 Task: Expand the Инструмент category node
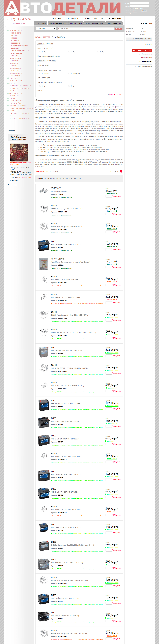(8, 78)
